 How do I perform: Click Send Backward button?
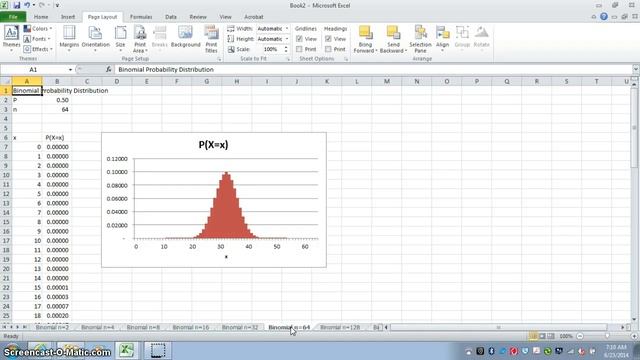click(393, 39)
